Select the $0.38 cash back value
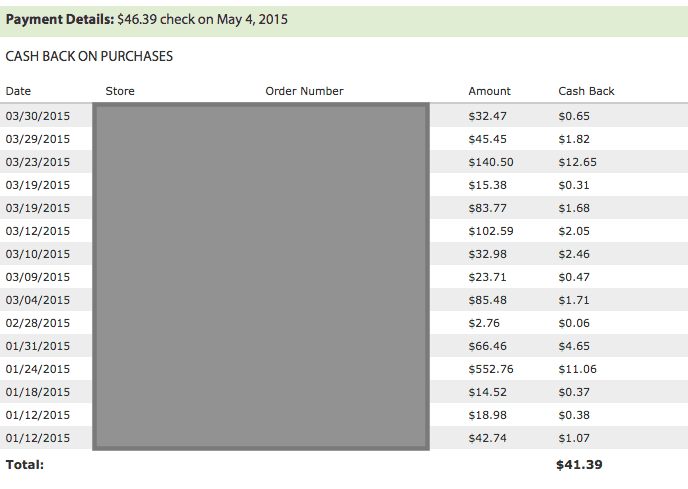The image size is (688, 489). tap(574, 415)
